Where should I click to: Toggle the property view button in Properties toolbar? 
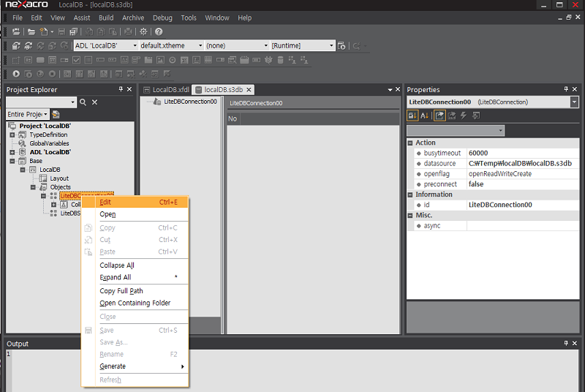click(439, 116)
